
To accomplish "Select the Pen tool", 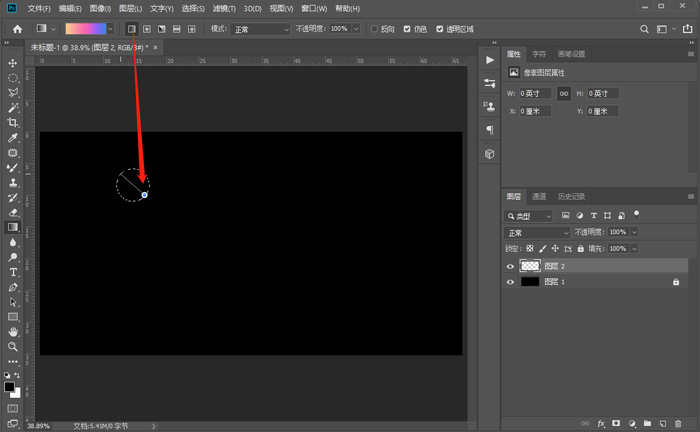I will coord(13,287).
